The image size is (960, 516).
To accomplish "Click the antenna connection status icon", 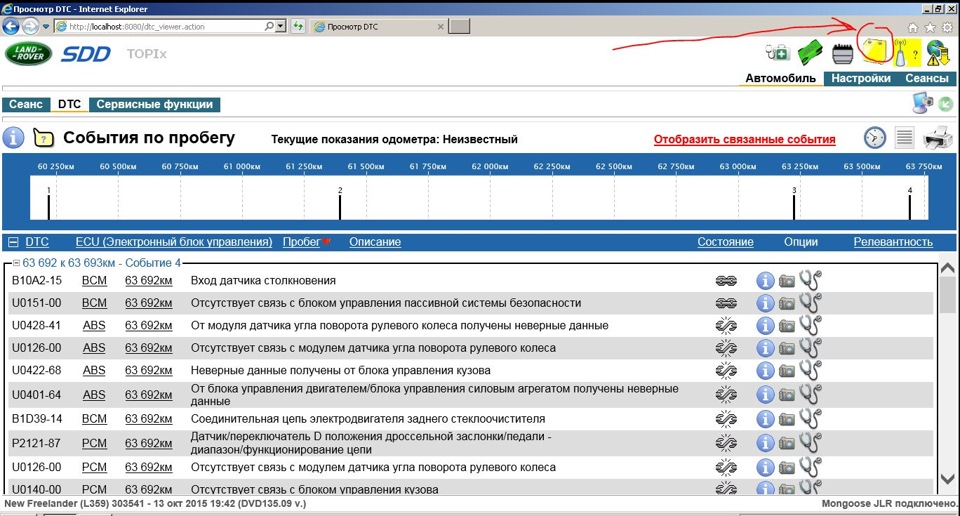I will point(907,53).
